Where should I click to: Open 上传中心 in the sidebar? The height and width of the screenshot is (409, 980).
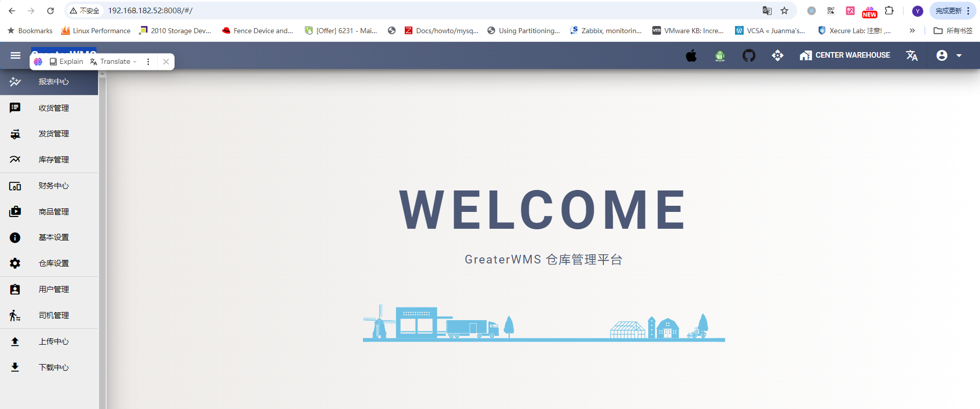point(49,342)
